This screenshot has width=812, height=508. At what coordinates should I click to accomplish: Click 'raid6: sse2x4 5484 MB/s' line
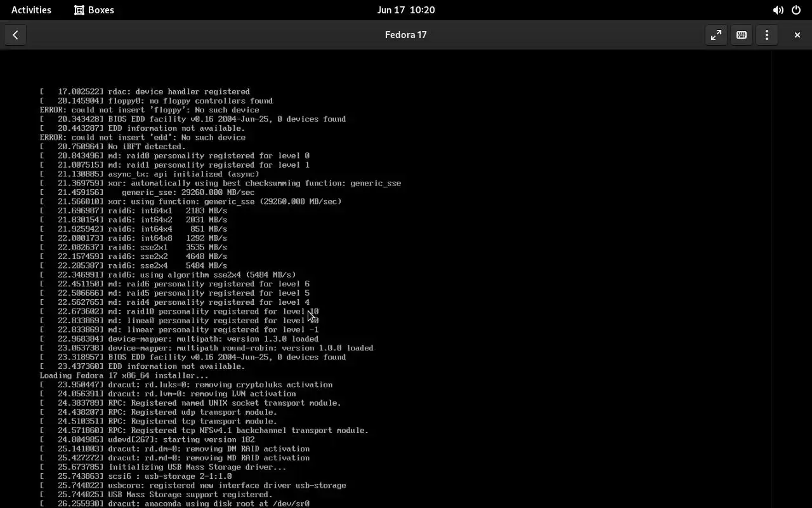[133, 265]
